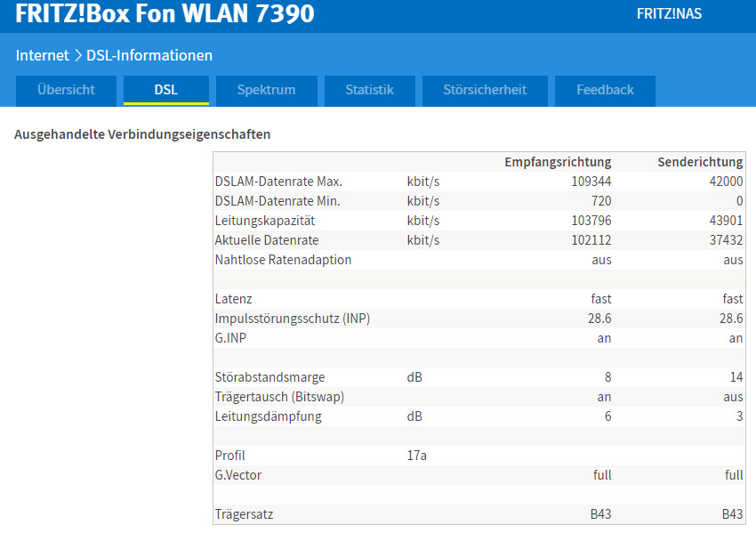Select the DSLAM-Datenrate Max. row label
This screenshot has width=756, height=533.
click(278, 182)
